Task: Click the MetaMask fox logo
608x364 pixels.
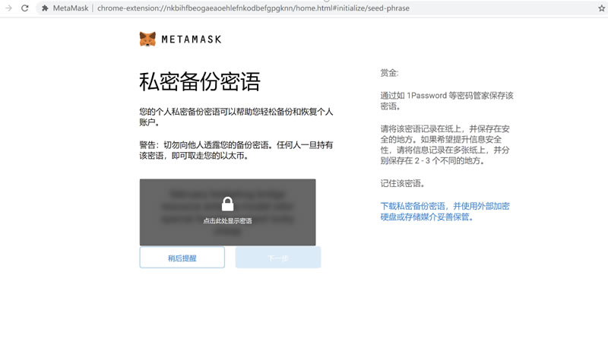Action: (147, 39)
